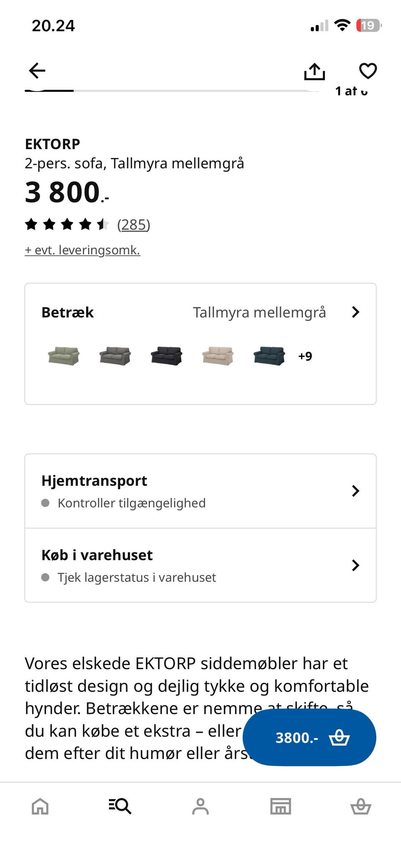The image size is (401, 868).
Task: Select the dark blue sofa cover
Action: [x=269, y=356]
